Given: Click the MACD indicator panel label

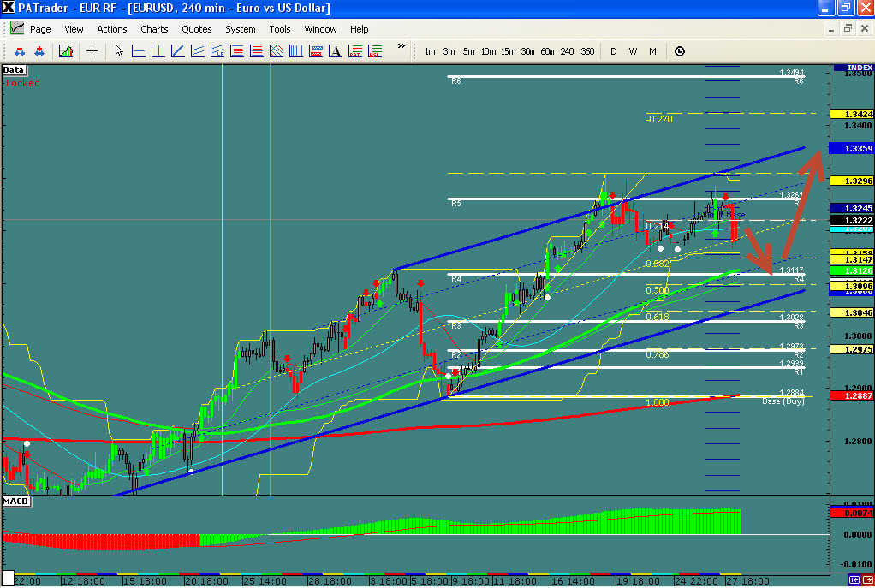Looking at the screenshot, I should pyautogui.click(x=15, y=500).
